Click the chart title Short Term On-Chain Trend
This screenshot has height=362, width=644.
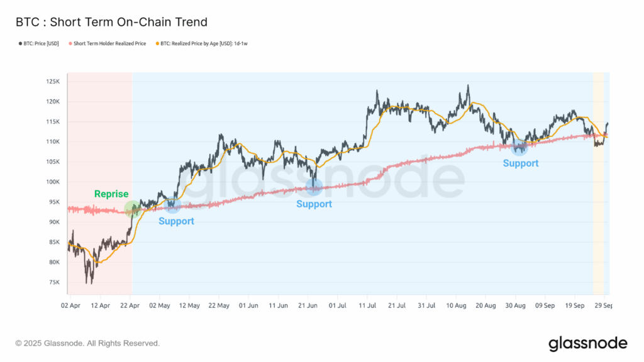click(111, 22)
